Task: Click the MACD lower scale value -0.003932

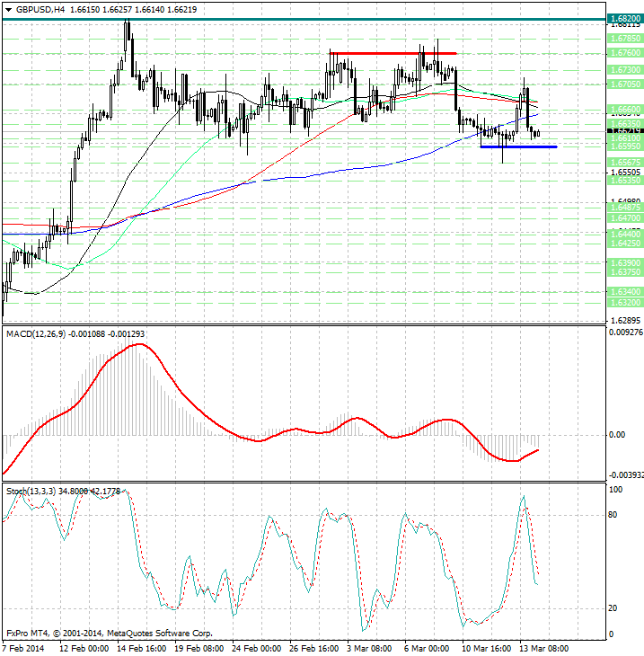Action: [x=626, y=475]
